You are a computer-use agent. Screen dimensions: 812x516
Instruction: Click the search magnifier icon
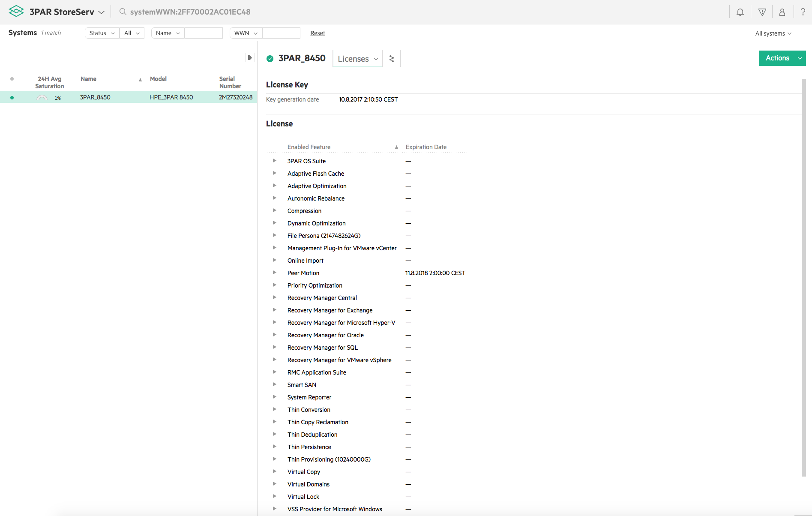point(123,12)
